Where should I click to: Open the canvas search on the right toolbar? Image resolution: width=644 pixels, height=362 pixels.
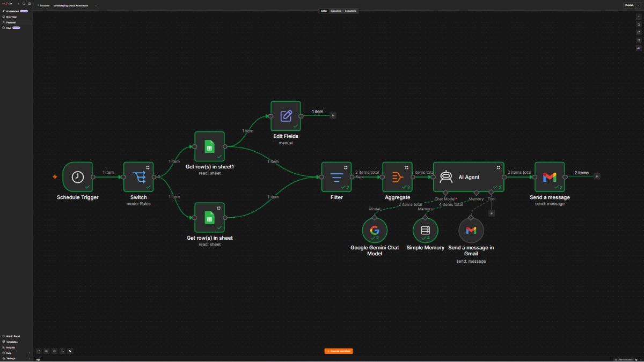tap(639, 25)
